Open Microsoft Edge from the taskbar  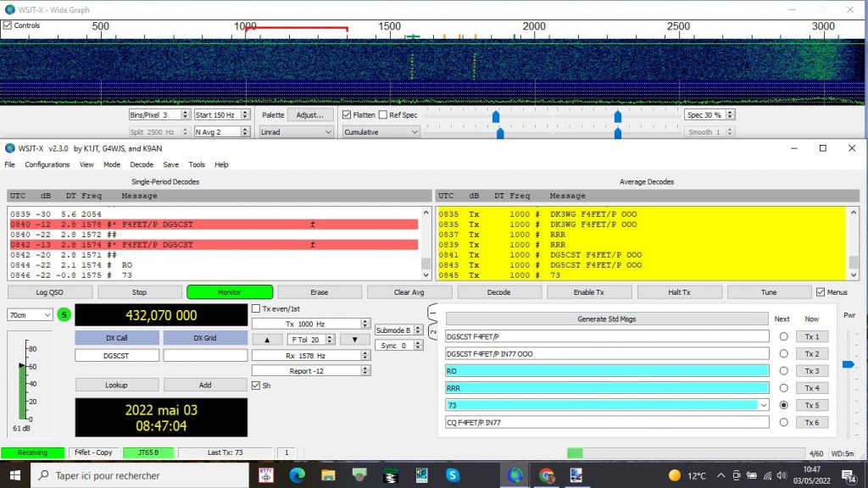[x=298, y=475]
